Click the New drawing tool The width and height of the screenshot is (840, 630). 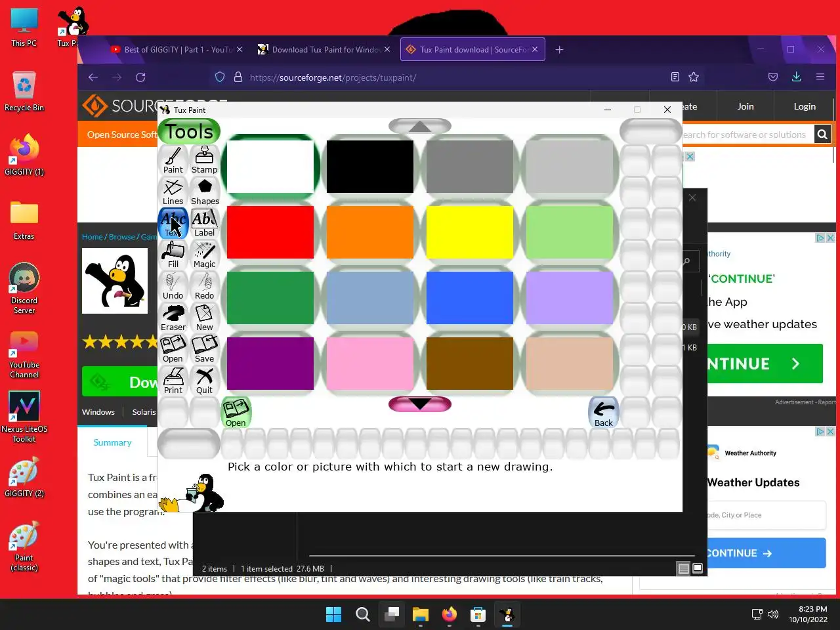pyautogui.click(x=205, y=318)
